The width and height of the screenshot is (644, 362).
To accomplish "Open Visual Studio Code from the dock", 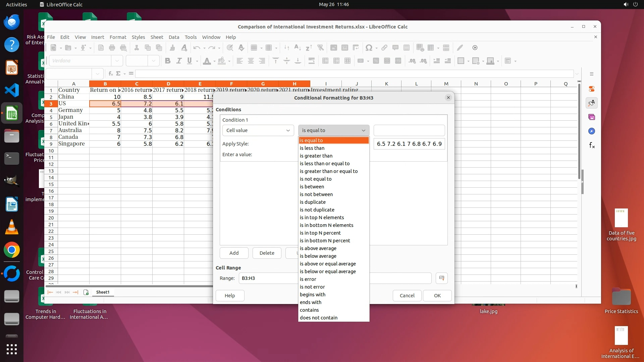I will (12, 90).
